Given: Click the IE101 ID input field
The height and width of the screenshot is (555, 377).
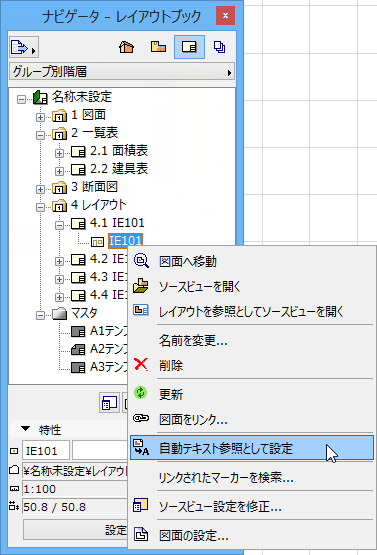Looking at the screenshot, I should 46,451.
